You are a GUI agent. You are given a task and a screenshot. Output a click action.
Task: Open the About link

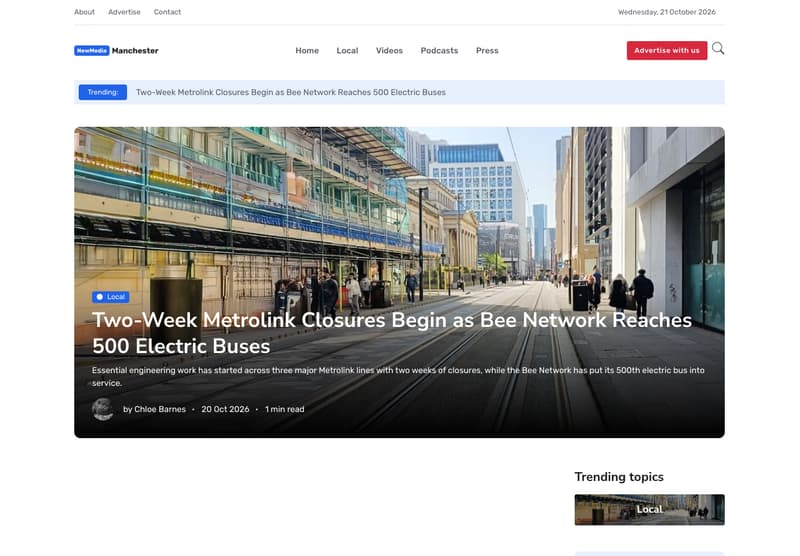click(84, 12)
